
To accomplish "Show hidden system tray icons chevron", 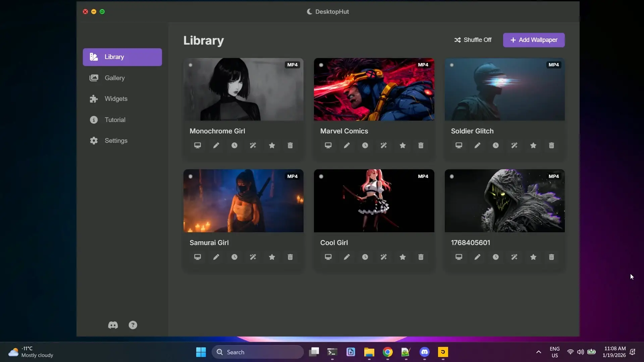I will pos(538,352).
